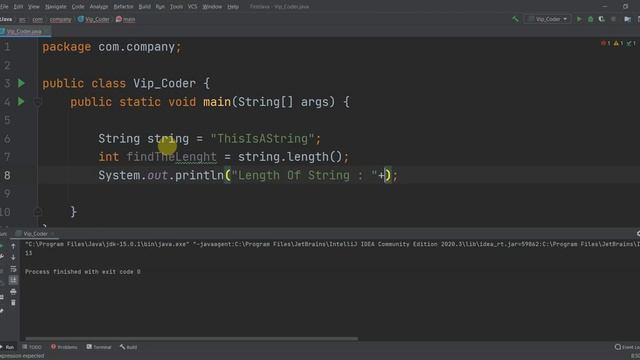640x360 pixels.
Task: Open the Event Log in status bar
Action: pyautogui.click(x=627, y=347)
